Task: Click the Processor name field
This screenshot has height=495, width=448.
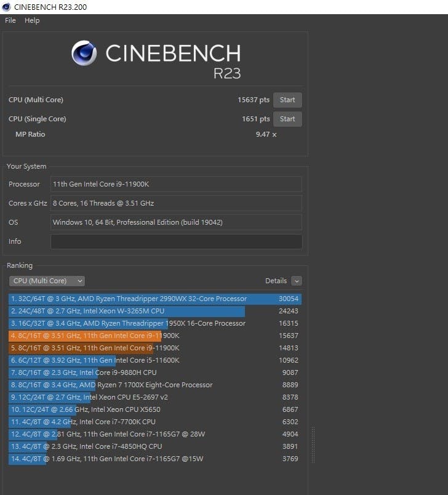Action: click(176, 184)
